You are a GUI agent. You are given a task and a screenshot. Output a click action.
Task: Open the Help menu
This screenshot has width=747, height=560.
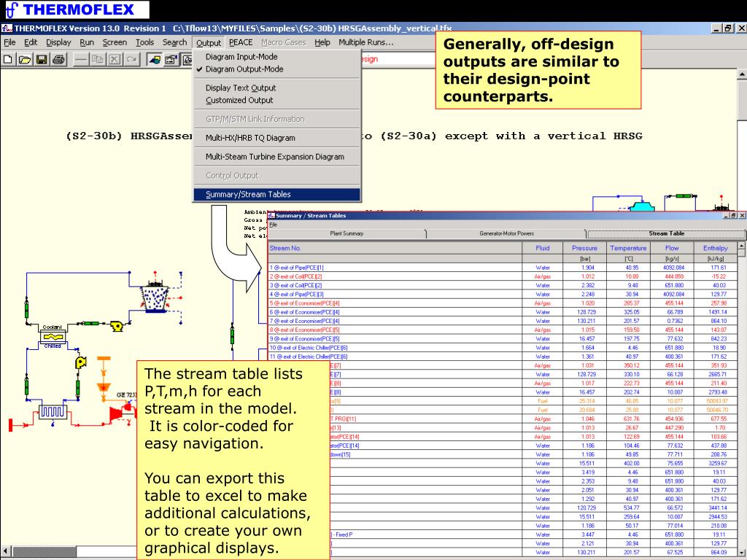pos(322,42)
